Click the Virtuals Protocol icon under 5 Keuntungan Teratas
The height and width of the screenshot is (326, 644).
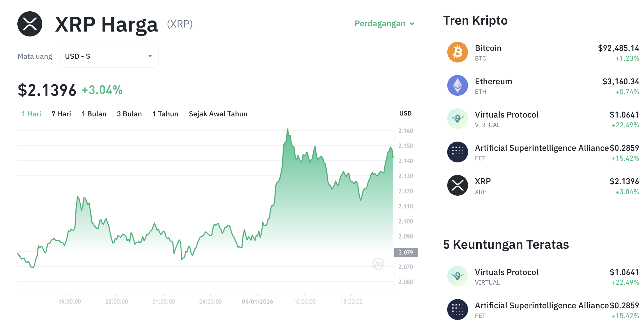click(458, 276)
